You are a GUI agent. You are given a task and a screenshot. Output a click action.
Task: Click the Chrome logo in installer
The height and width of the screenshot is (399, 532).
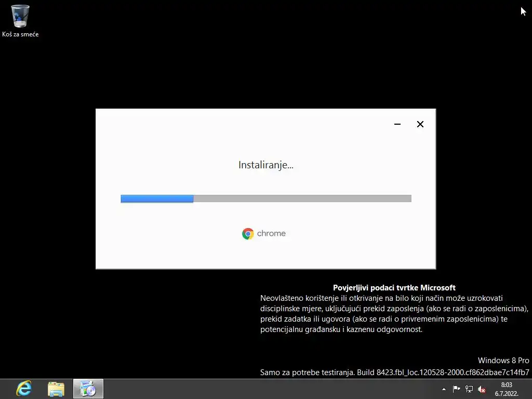[x=264, y=233]
